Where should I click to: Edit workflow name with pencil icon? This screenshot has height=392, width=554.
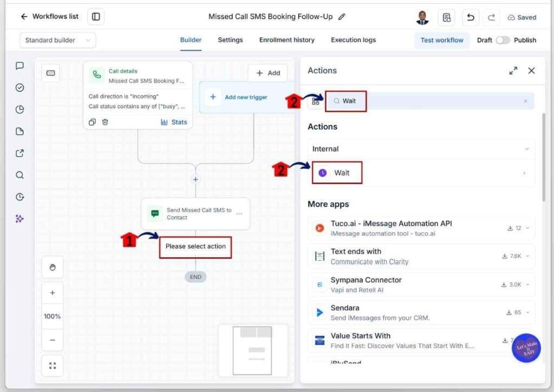342,17
